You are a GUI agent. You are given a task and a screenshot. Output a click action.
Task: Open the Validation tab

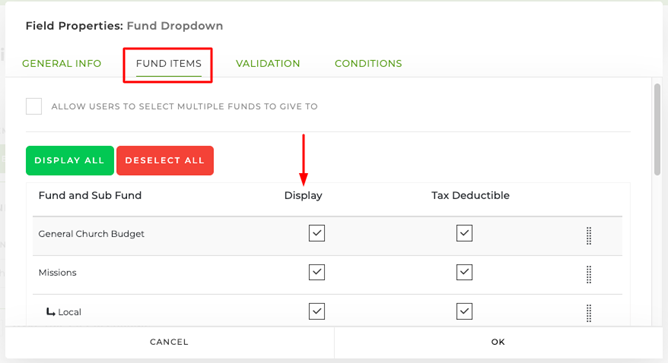coord(268,64)
